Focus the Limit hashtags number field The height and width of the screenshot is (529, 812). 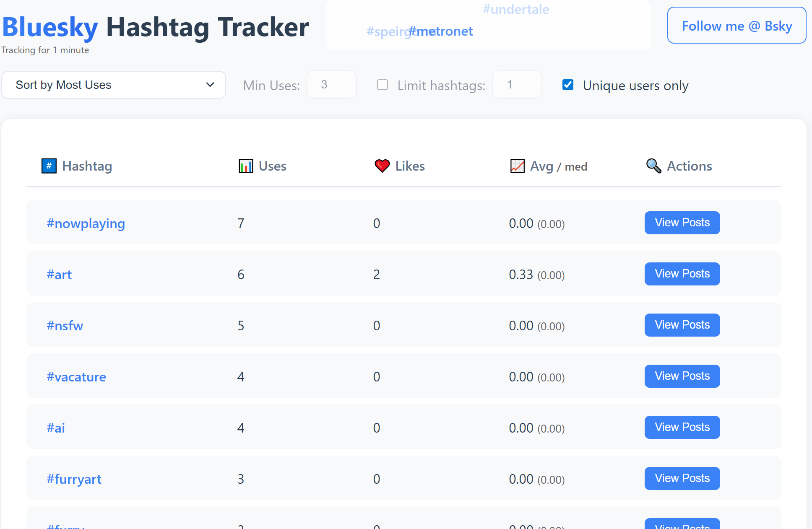tap(517, 85)
